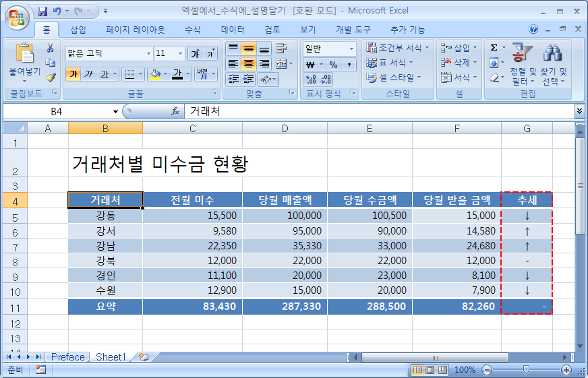Open the number format 일반 dropdown

[x=352, y=49]
